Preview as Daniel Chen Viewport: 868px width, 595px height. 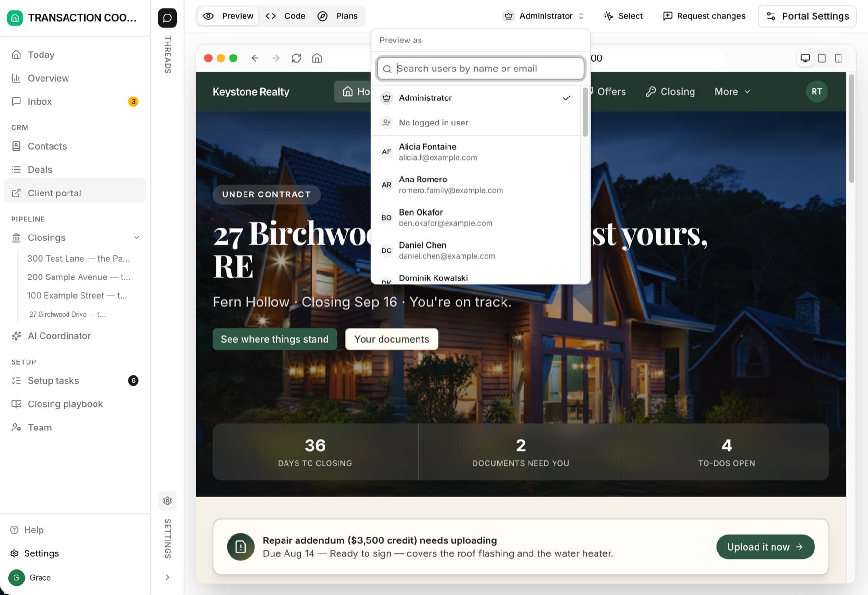(x=475, y=250)
